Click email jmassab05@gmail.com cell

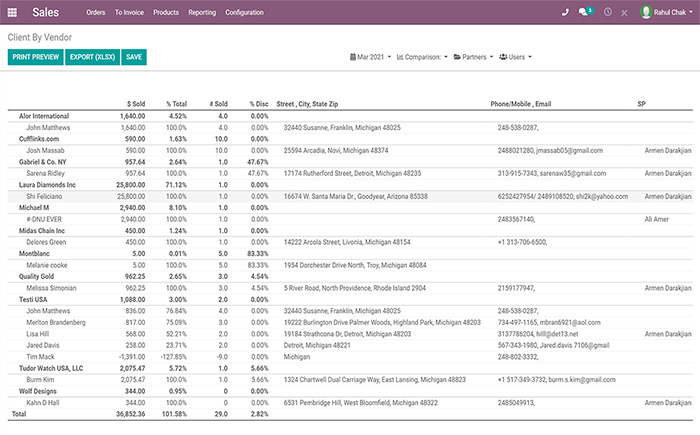(x=569, y=151)
